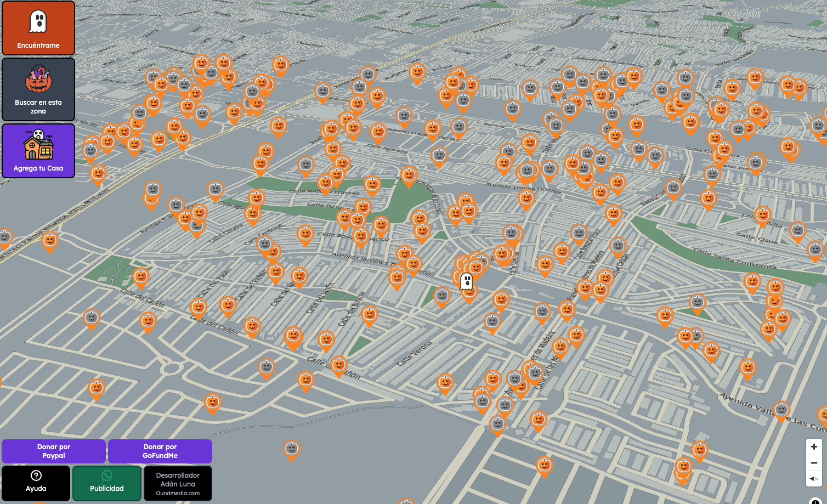Image resolution: width=827 pixels, height=504 pixels.
Task: Open the Donar por GoFundMe button
Action: [x=160, y=451]
